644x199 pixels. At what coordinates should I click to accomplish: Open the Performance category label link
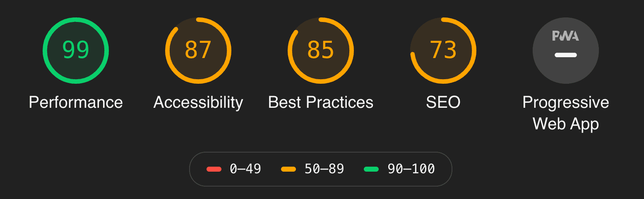(x=76, y=102)
